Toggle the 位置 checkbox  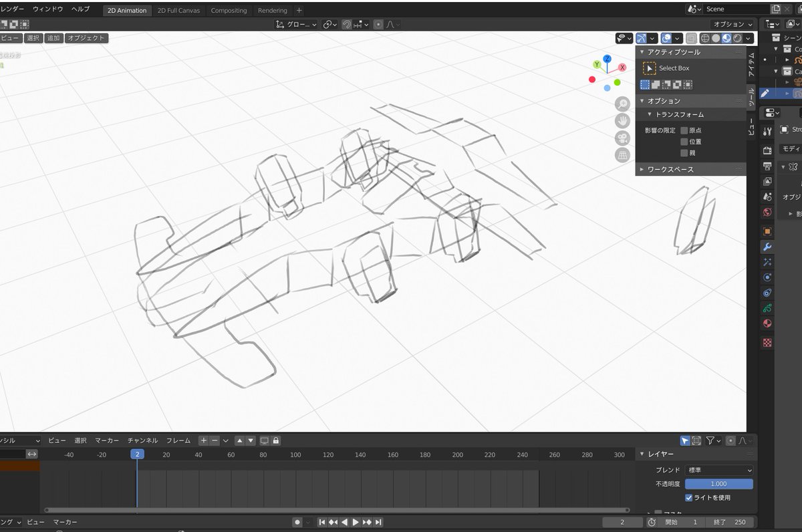[x=684, y=142]
